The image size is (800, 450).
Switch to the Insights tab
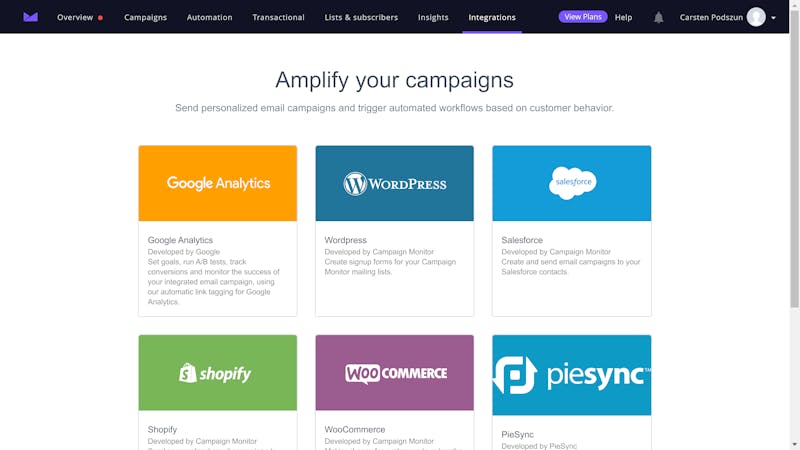[433, 17]
